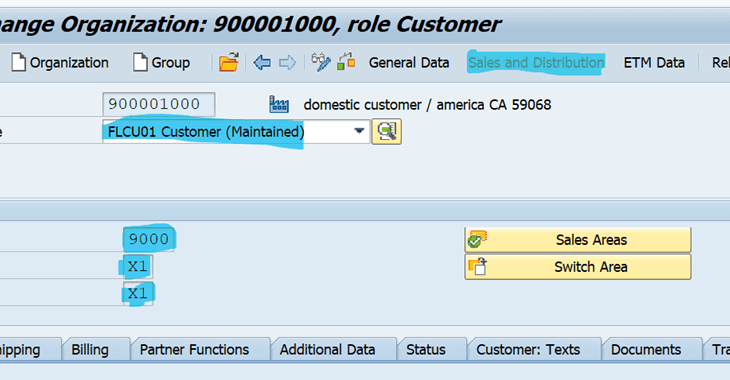Go forward with the right arrow icon
The width and height of the screenshot is (730, 380).
[287, 62]
